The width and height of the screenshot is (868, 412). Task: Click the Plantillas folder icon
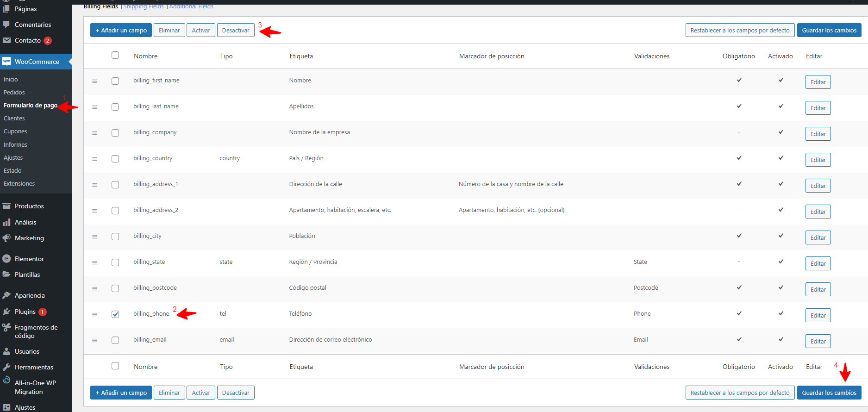tap(6, 275)
